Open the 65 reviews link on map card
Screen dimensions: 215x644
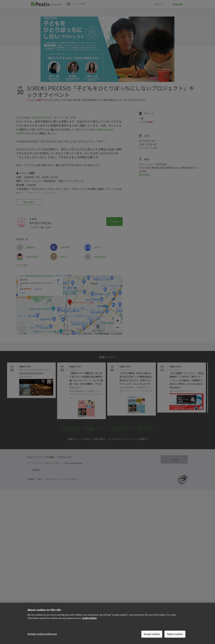coord(38,289)
